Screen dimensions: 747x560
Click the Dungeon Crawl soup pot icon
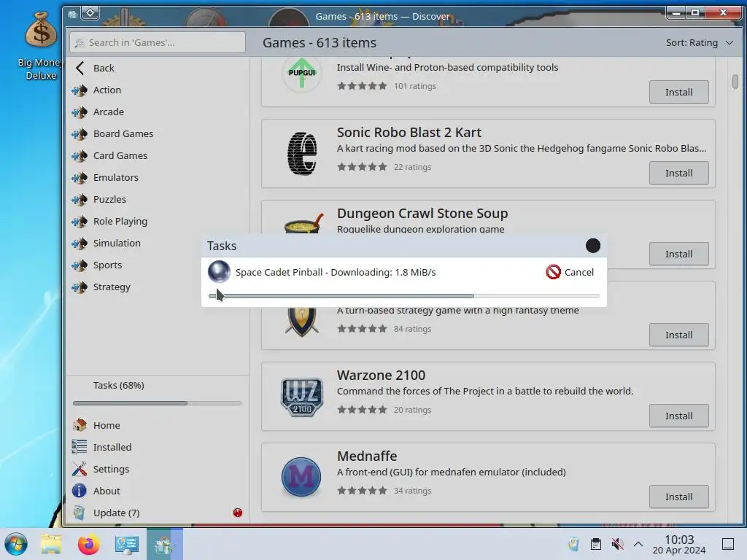[x=303, y=223]
